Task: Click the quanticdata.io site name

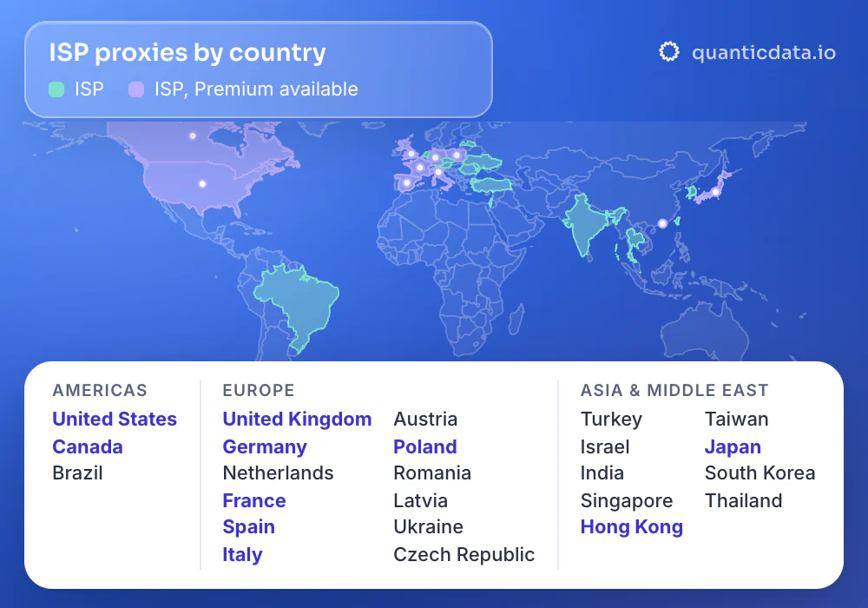Action: [x=764, y=53]
